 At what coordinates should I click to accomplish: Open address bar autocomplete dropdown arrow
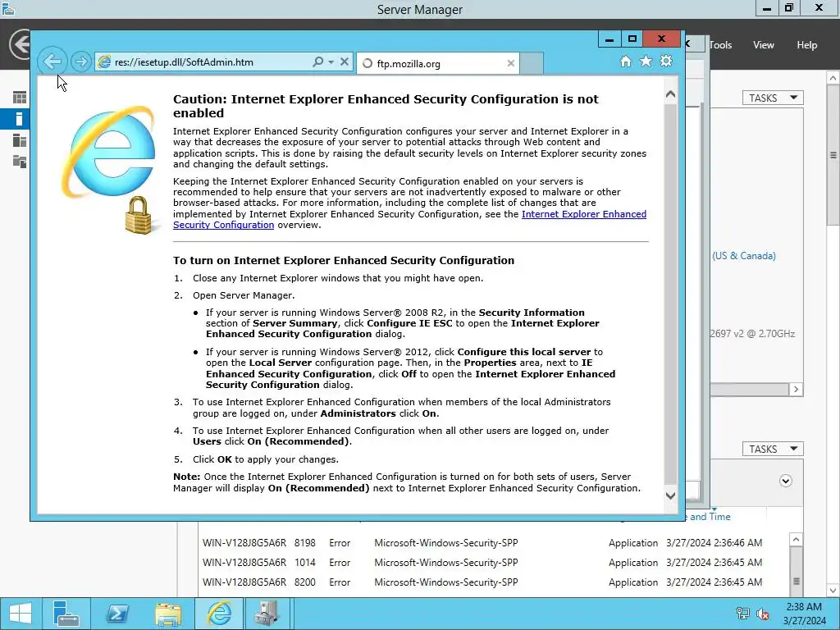pyautogui.click(x=331, y=62)
